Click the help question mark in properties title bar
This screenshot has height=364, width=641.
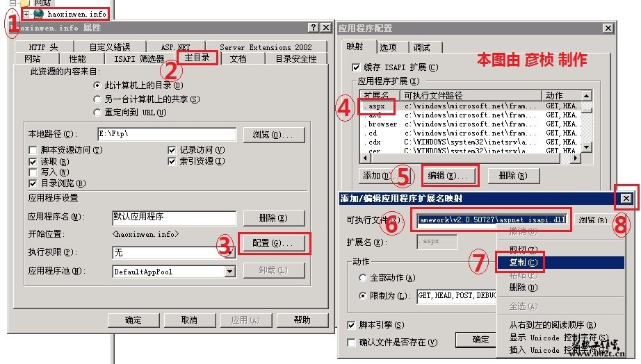point(313,27)
